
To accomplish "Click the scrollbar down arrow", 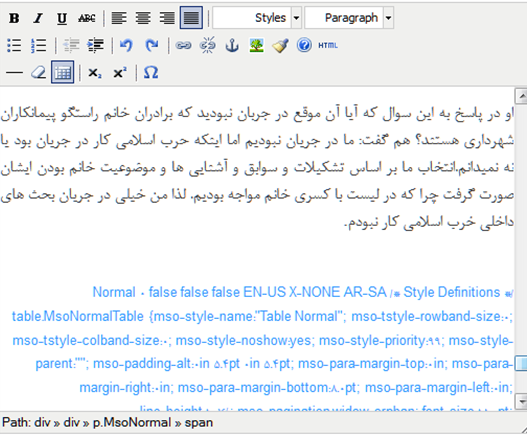I will (x=521, y=401).
